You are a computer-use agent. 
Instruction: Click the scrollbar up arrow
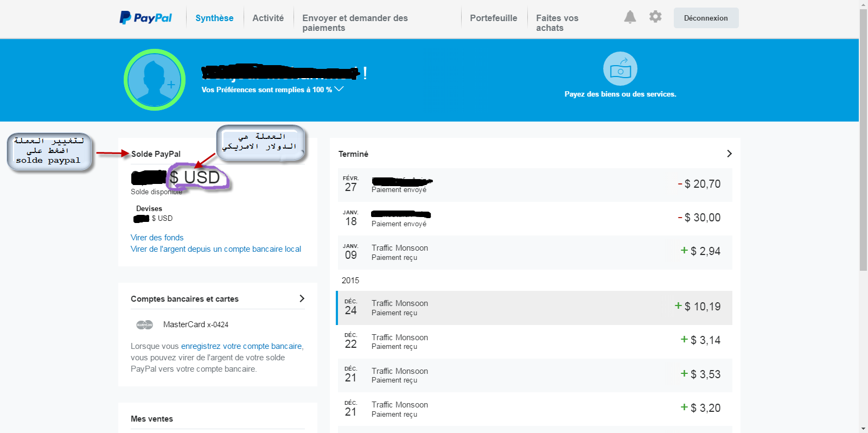pos(863,4)
